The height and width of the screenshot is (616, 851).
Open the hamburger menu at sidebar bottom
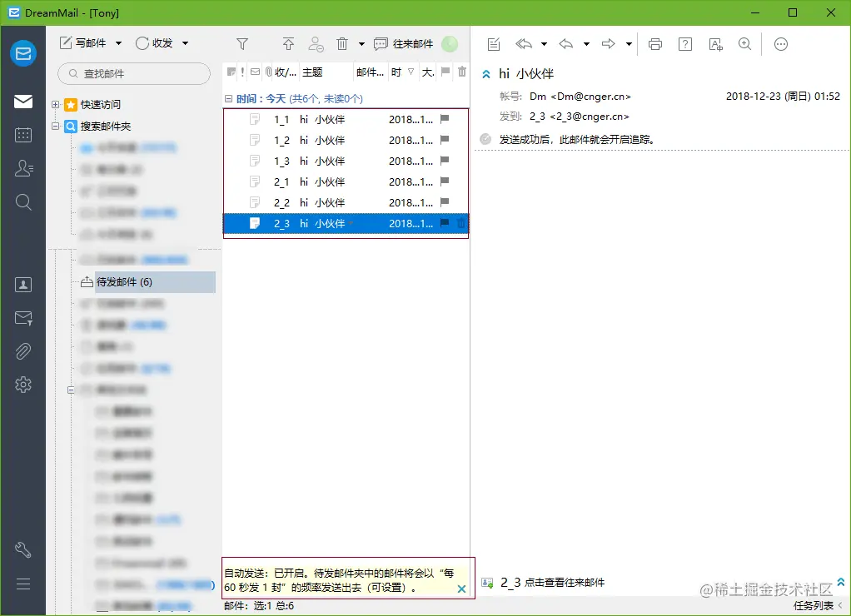tap(22, 584)
